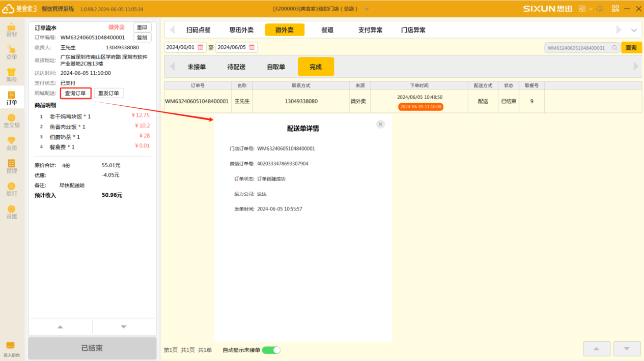Click 进入后台 to enter the backend
Image resolution: width=644 pixels, height=361 pixels.
pos(11,349)
